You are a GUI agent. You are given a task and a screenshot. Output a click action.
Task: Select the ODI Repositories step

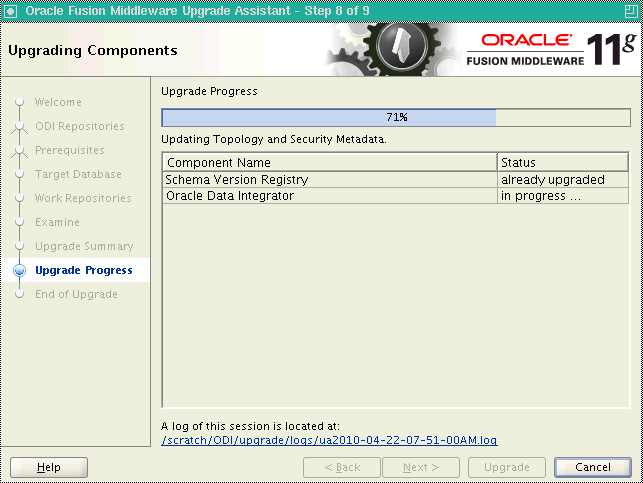pyautogui.click(x=80, y=126)
